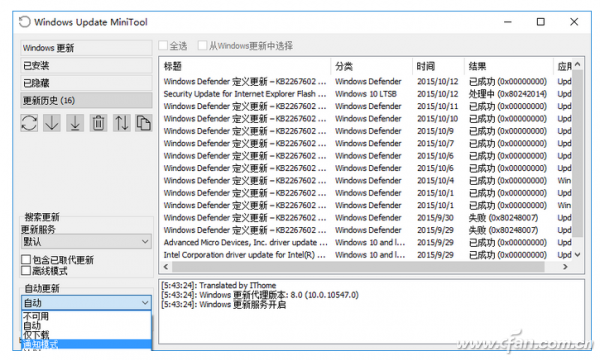Screen dimensions: 600x360
Task: Open the 已隐藏 hidden tab
Action: coord(86,83)
